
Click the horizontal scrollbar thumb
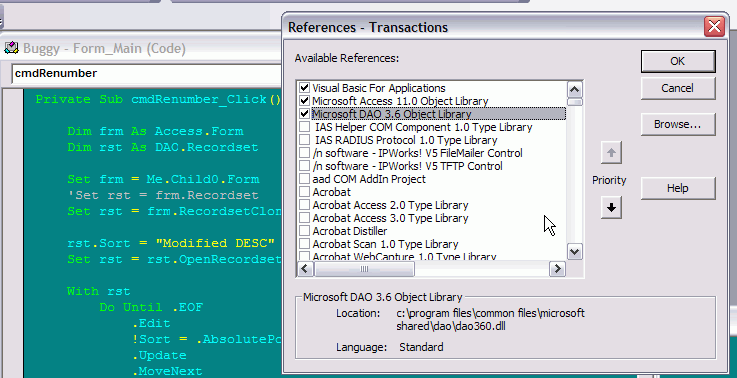coord(364,269)
